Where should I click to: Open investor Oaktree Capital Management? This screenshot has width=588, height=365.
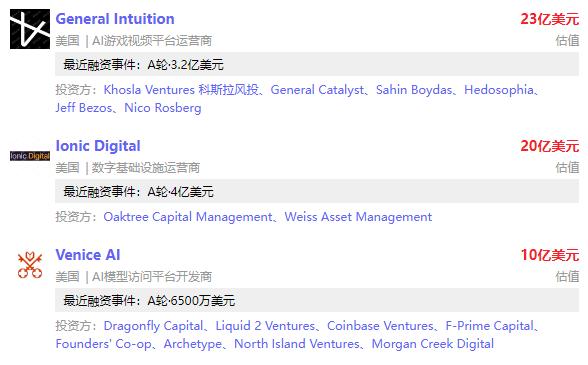[188, 217]
